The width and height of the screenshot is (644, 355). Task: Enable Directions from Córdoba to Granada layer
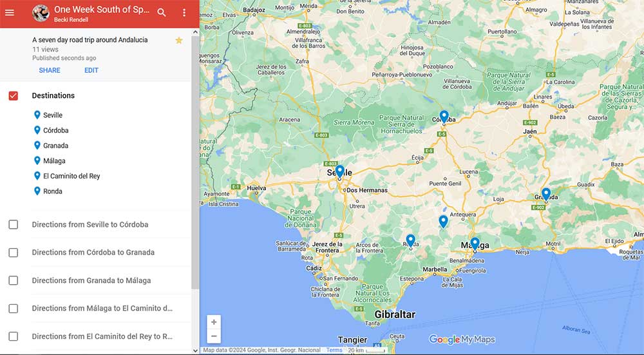[13, 253]
